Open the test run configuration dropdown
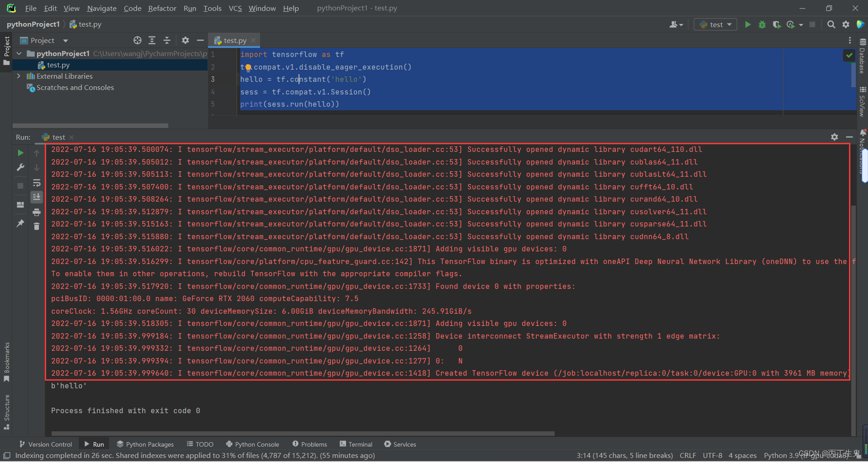The image size is (868, 462). [x=716, y=24]
